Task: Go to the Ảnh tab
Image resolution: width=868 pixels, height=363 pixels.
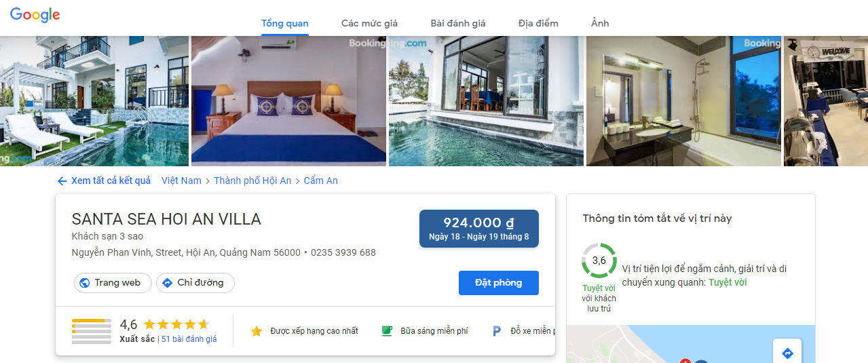Action: point(600,23)
